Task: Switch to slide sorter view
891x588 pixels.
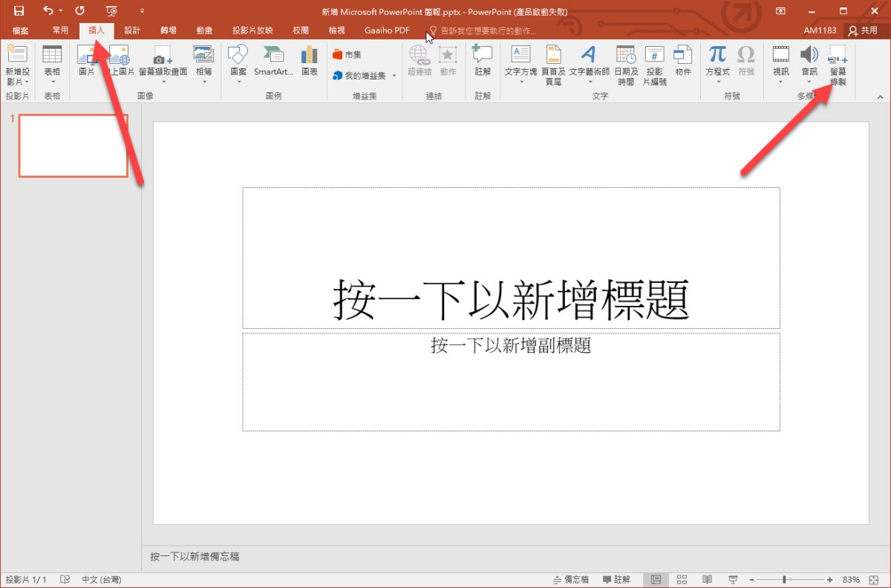Action: tap(682, 579)
